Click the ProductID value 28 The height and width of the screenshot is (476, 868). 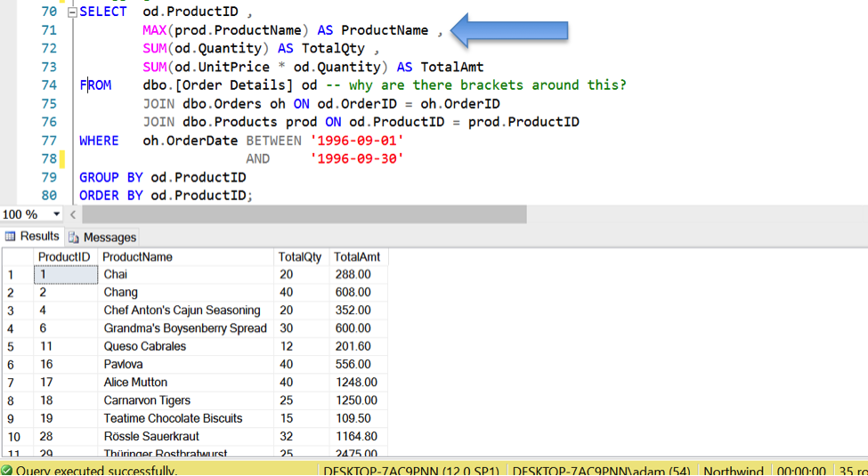(x=65, y=437)
